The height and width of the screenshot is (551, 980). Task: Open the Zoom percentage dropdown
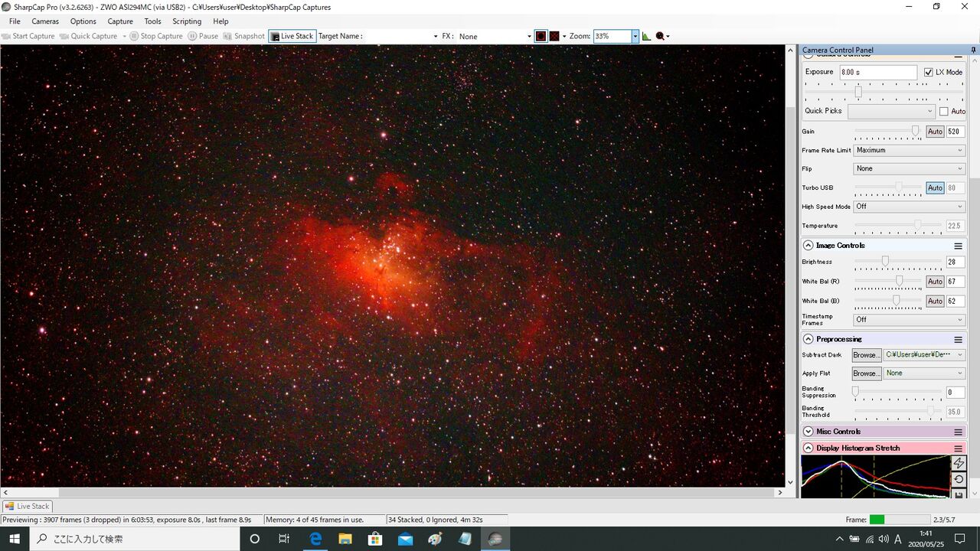(x=635, y=36)
